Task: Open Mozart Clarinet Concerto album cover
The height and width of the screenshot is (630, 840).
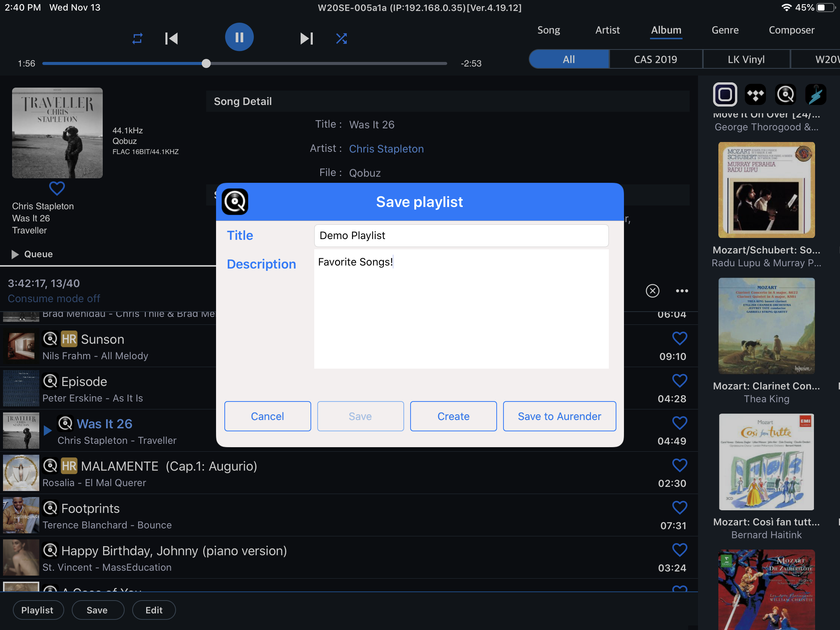Action: pos(766,326)
